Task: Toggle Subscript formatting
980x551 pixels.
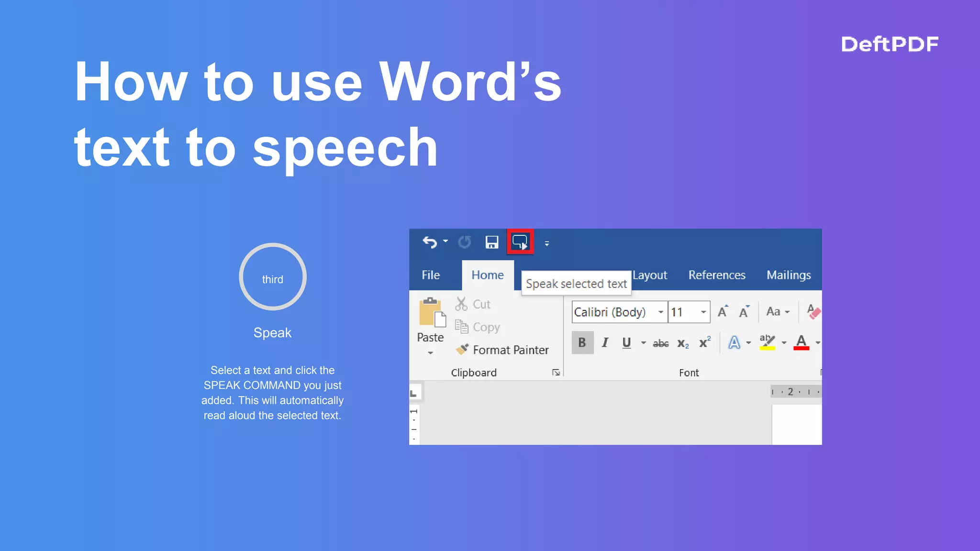Action: coord(683,343)
